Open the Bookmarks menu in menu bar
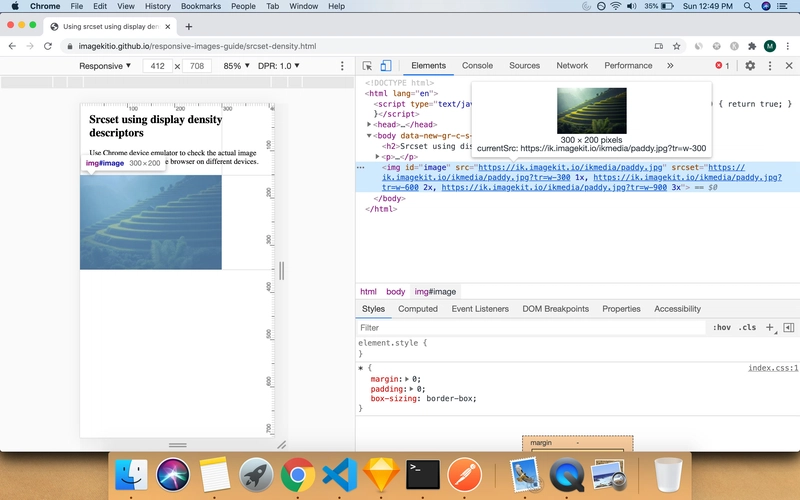Viewport: 800px width, 500px height. coord(201,6)
